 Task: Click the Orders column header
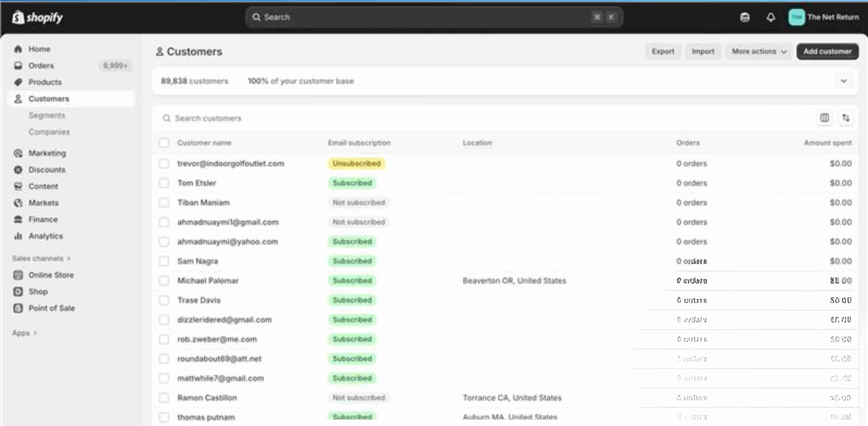click(688, 143)
